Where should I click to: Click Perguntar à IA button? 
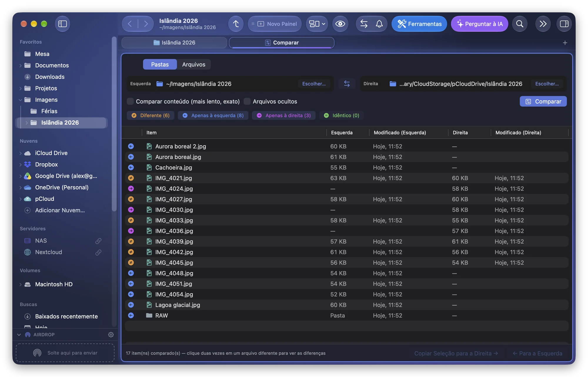(x=480, y=24)
